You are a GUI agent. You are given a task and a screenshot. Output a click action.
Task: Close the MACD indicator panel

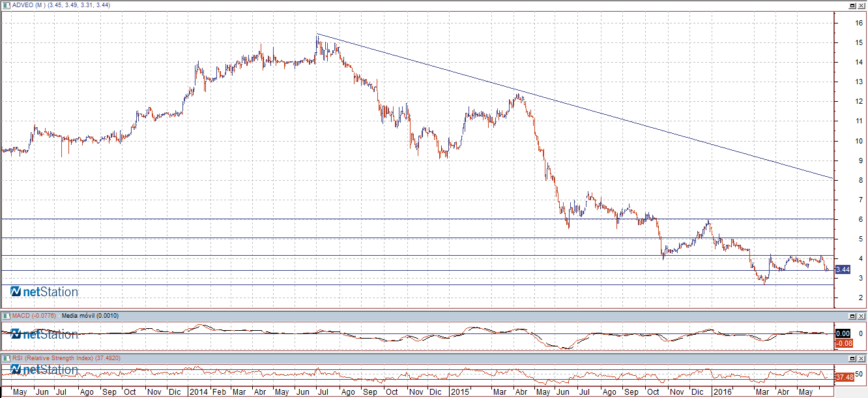click(x=861, y=316)
